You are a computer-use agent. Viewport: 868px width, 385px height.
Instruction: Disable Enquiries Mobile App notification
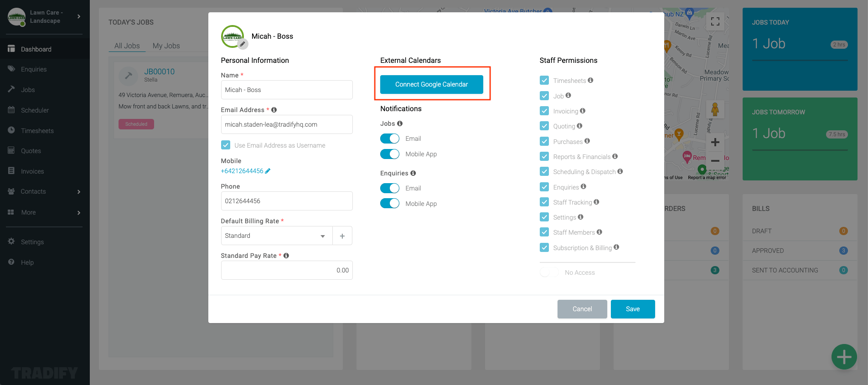390,203
